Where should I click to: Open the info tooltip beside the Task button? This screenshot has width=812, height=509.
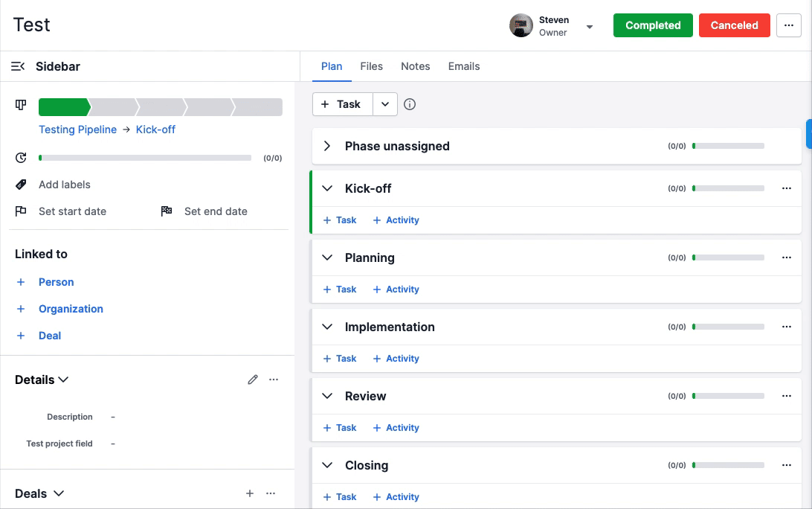(410, 104)
